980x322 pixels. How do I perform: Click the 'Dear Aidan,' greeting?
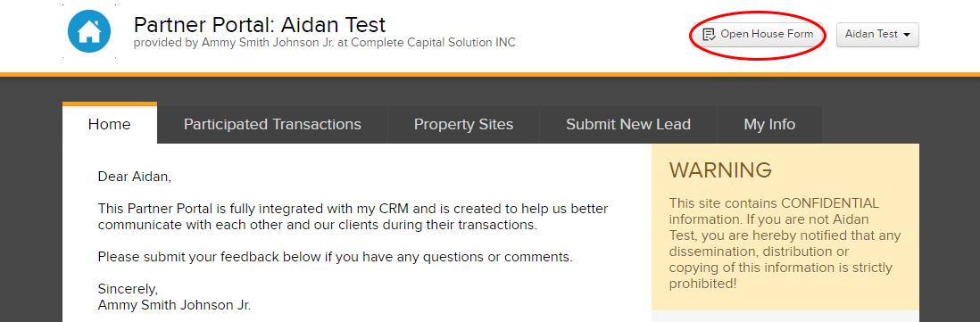[135, 178]
